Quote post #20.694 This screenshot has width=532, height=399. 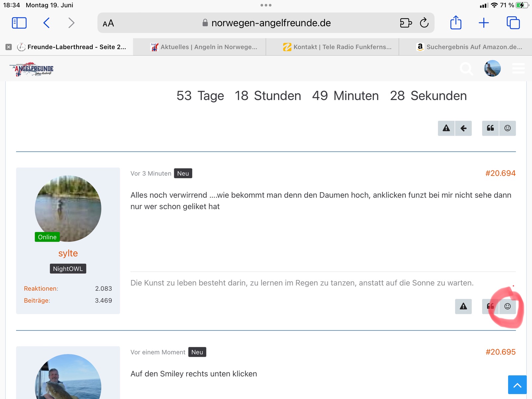coord(490,306)
